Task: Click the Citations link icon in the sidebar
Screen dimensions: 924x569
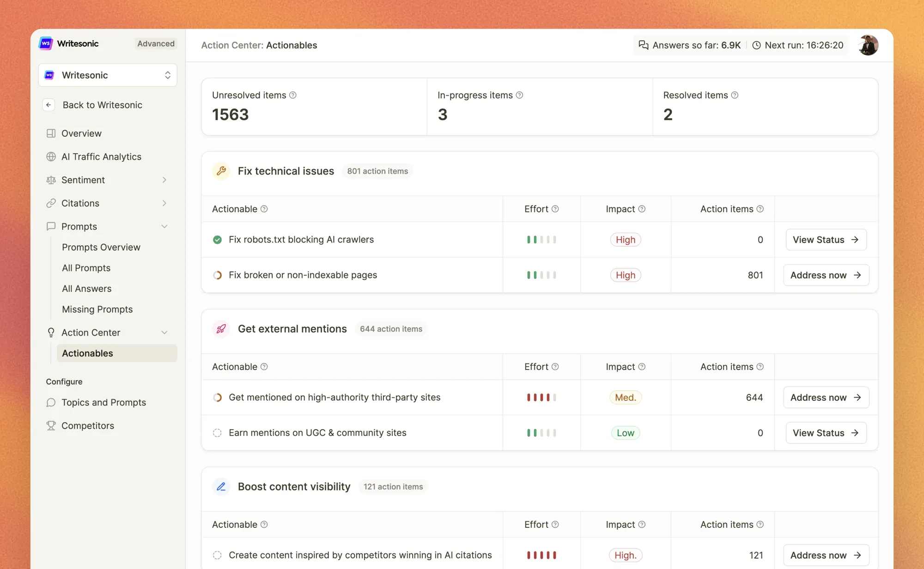Action: tap(51, 203)
